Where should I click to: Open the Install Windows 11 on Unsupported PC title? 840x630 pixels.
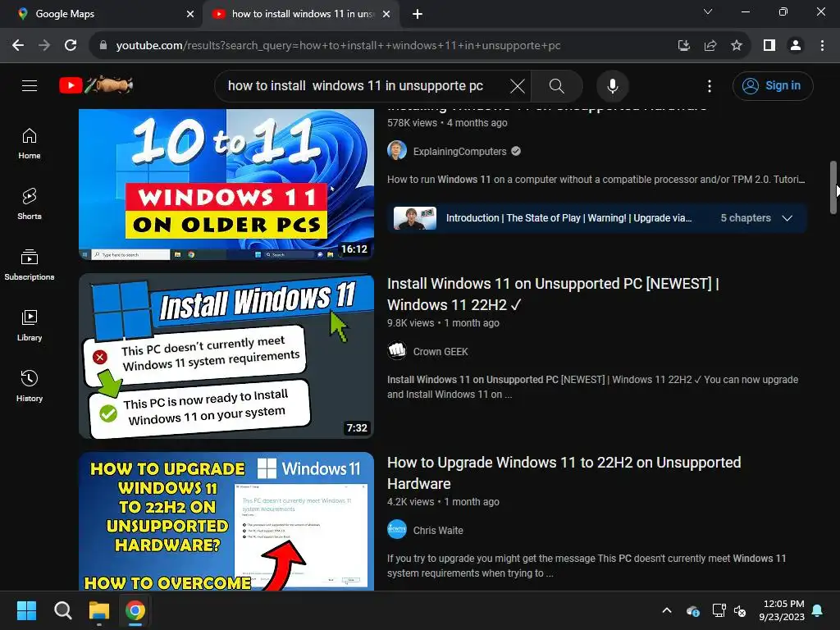[553, 294]
